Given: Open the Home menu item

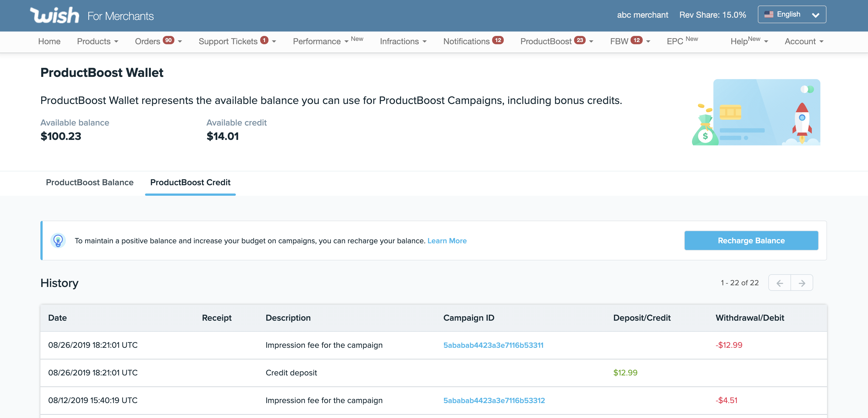Looking at the screenshot, I should click(x=49, y=41).
